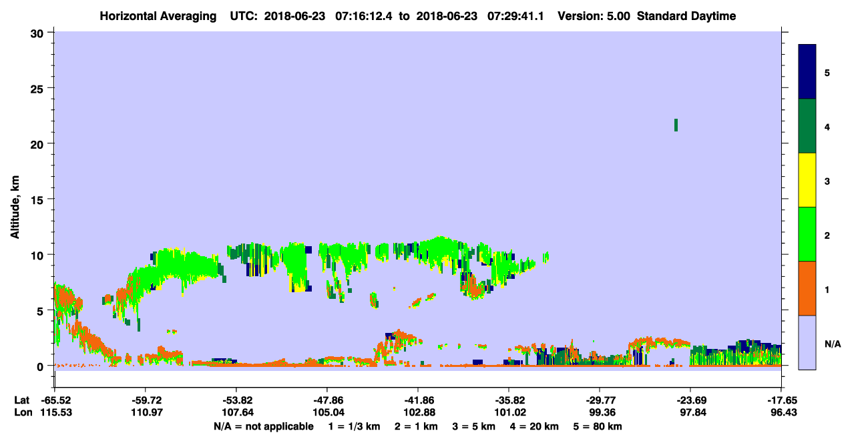868x445 pixels.
Task: Click the lavender N/A colorbar segment
Action: click(x=807, y=342)
